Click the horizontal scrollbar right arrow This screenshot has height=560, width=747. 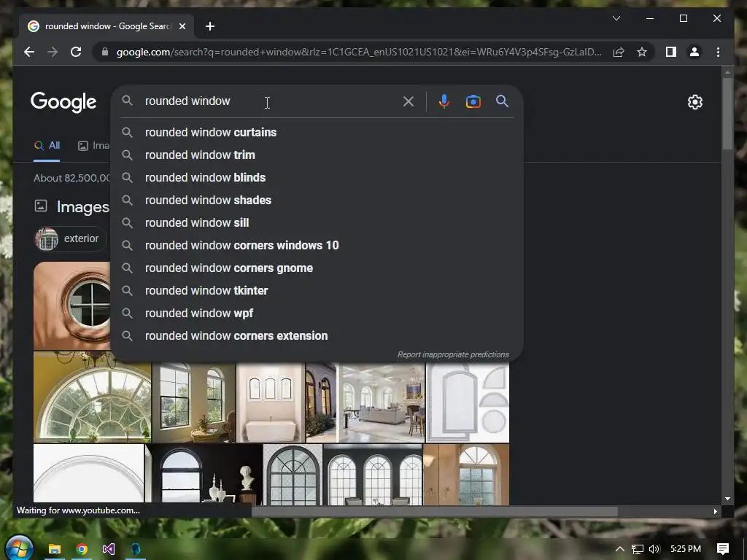[x=715, y=511]
